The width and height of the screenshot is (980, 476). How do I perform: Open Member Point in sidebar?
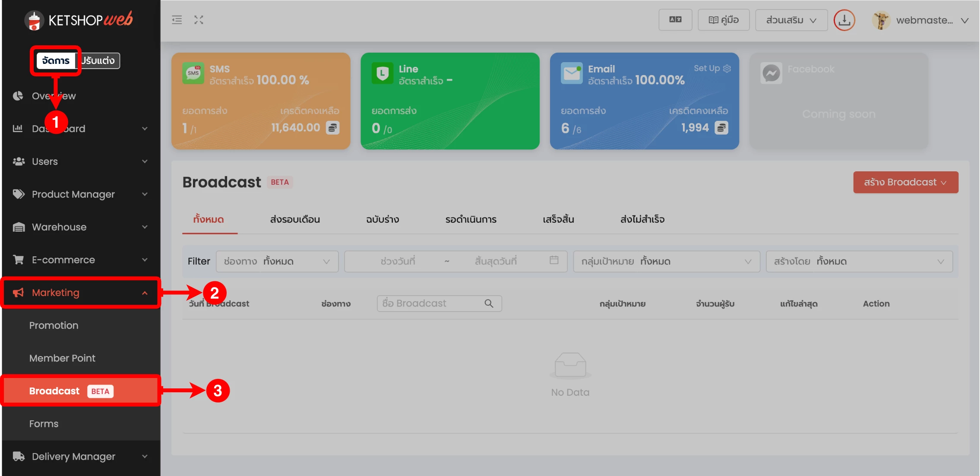62,358
